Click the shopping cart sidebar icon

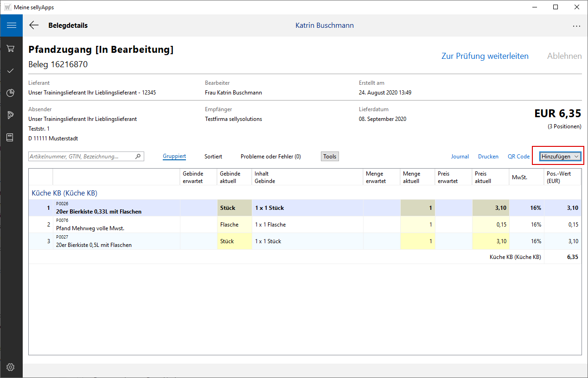[x=11, y=48]
